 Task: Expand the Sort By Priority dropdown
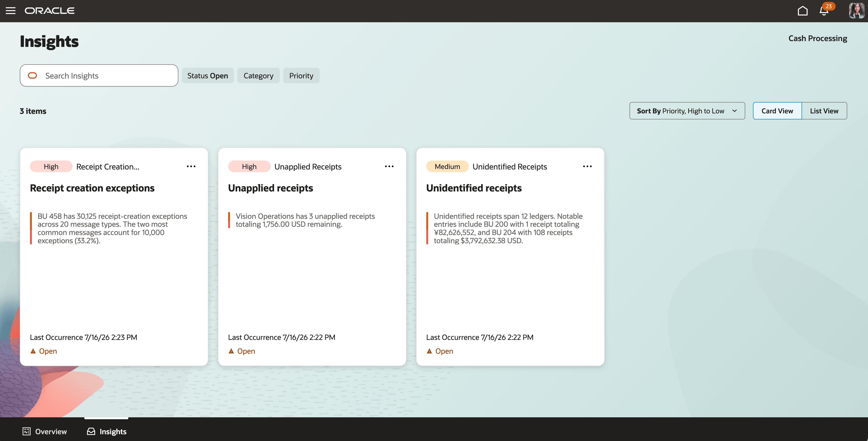pos(687,111)
